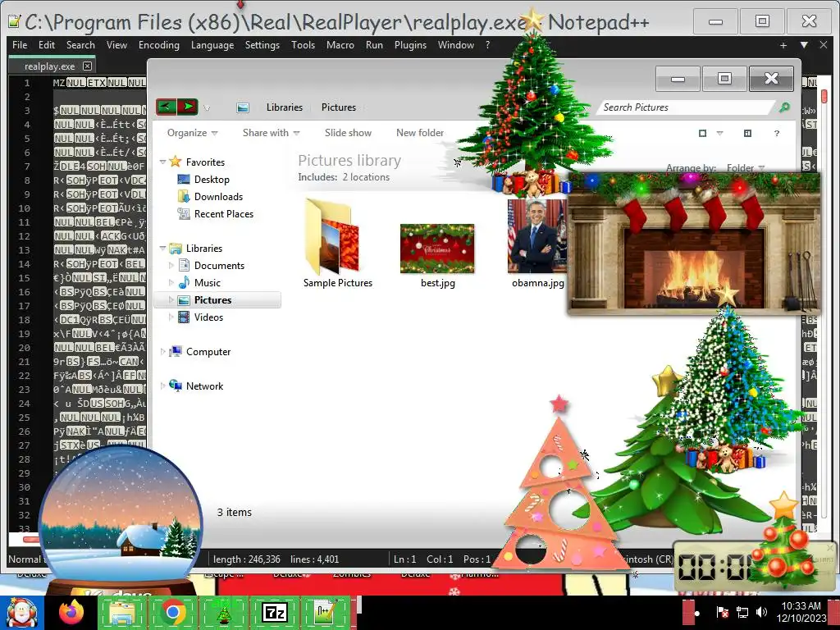Open Chrome from the taskbar
Image resolution: width=840 pixels, height=630 pixels.
coord(172,612)
